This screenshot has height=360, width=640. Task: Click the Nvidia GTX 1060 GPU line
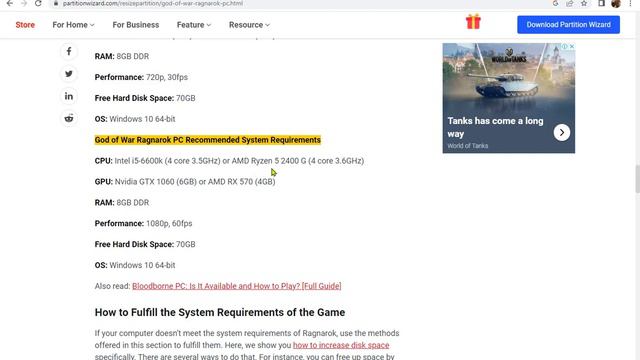click(185, 182)
